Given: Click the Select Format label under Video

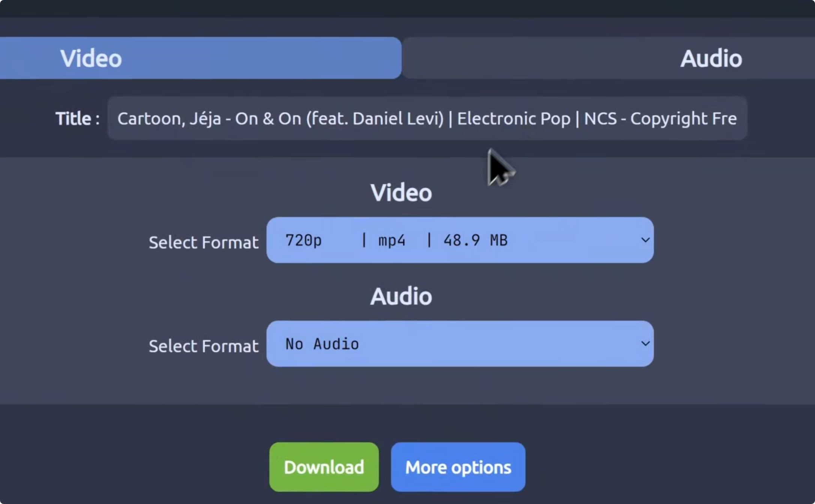Looking at the screenshot, I should pyautogui.click(x=204, y=242).
